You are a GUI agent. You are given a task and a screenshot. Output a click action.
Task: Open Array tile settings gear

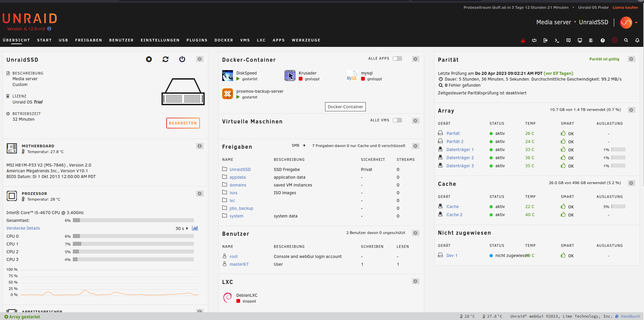tap(631, 110)
